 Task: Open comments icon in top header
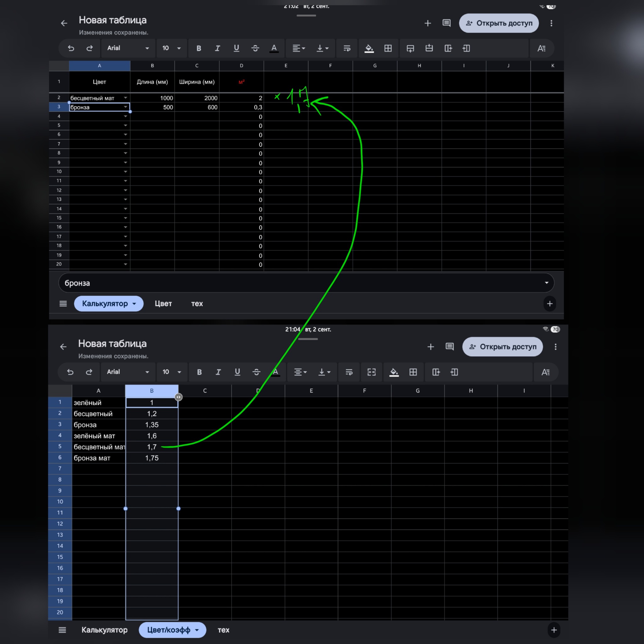[x=446, y=23]
